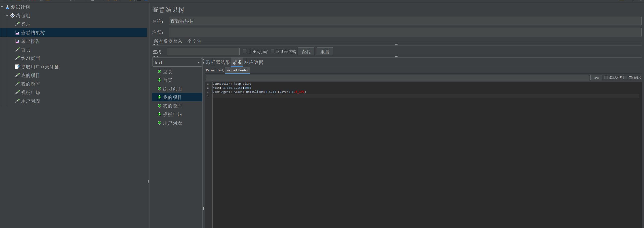This screenshot has height=228, width=644.
Task: Click the pipette icon beside 首页 in the plan tree
Action: click(17, 50)
